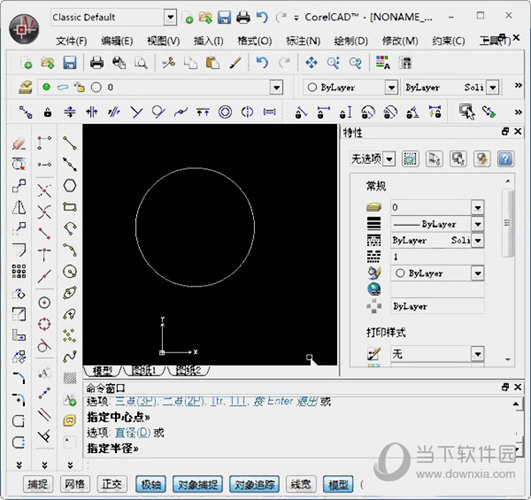Select the Ellipse draw tool

tap(70, 292)
